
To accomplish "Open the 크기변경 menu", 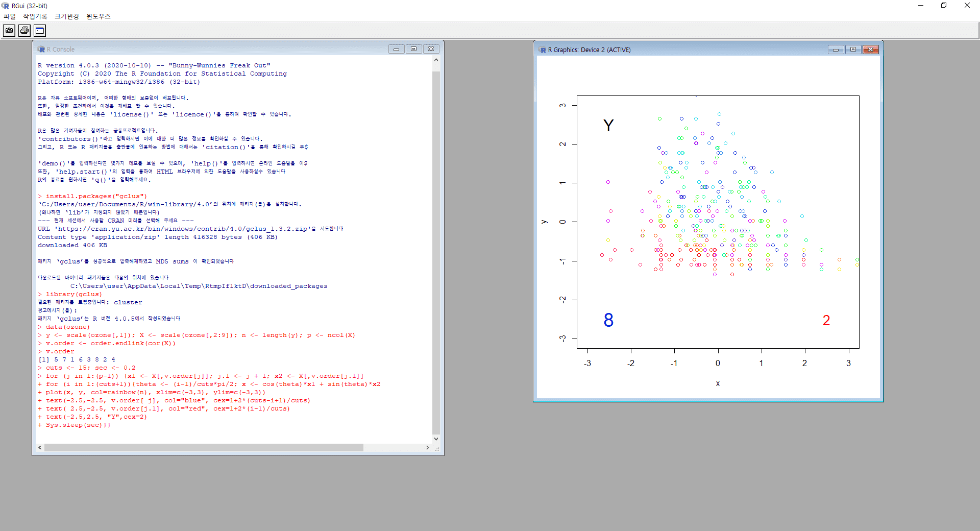I will (x=66, y=16).
